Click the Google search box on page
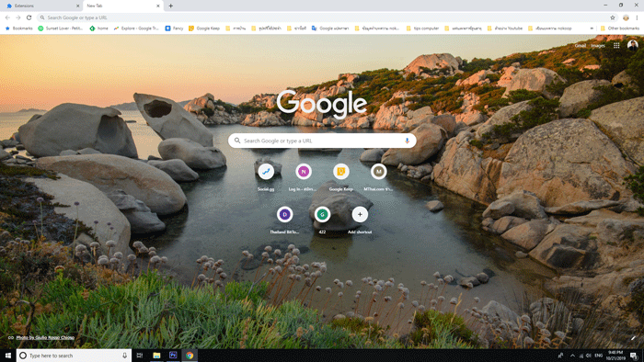644x362 pixels. pos(322,141)
